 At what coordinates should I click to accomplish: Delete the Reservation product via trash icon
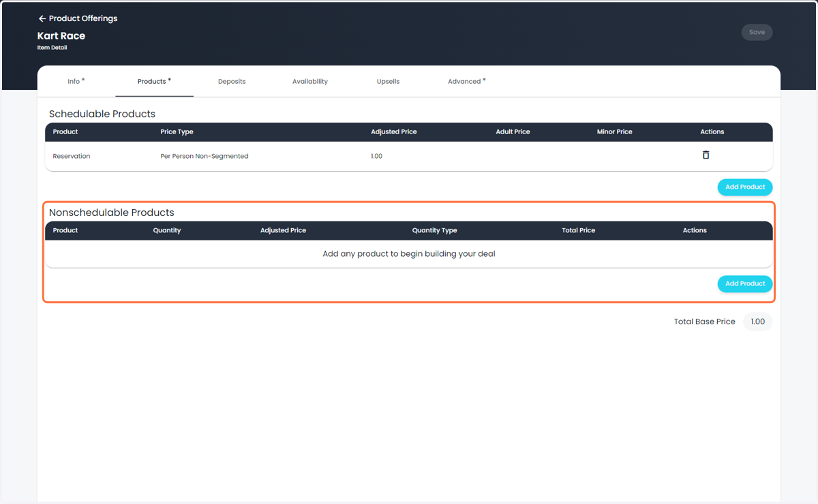point(706,155)
